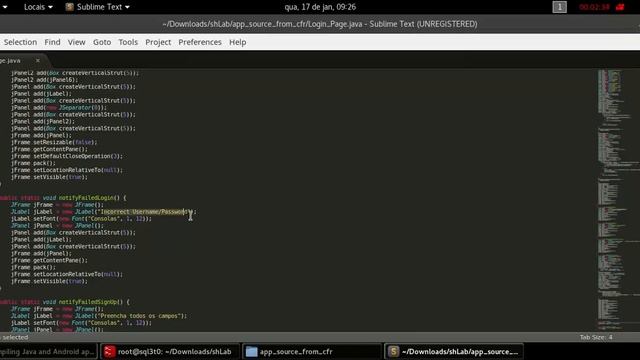
Task: Click the terminal icon in the taskbar
Action: (109, 351)
